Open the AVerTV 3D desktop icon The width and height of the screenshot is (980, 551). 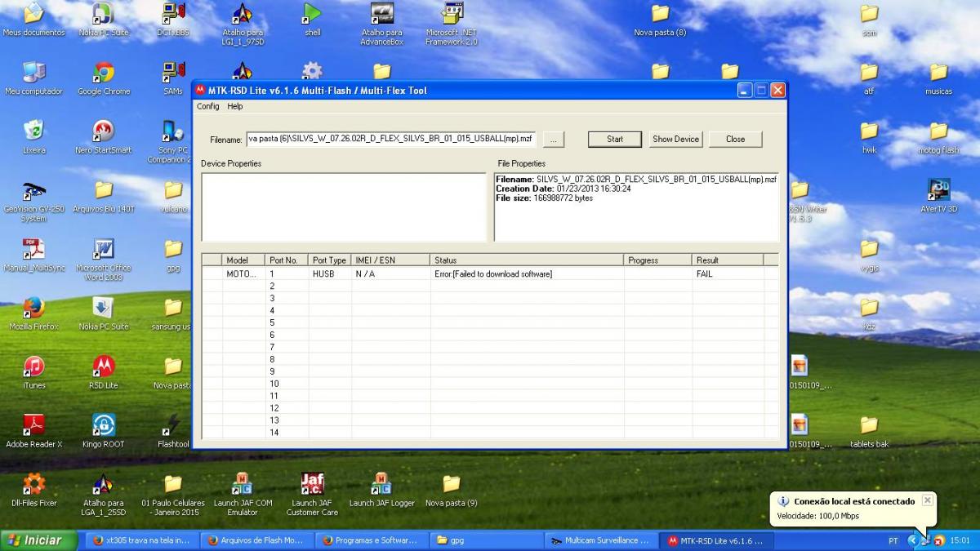938,191
